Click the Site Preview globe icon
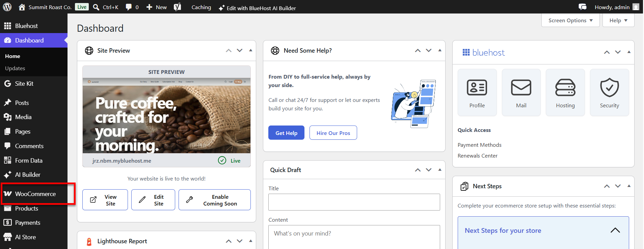This screenshot has height=249, width=644. pyautogui.click(x=89, y=51)
